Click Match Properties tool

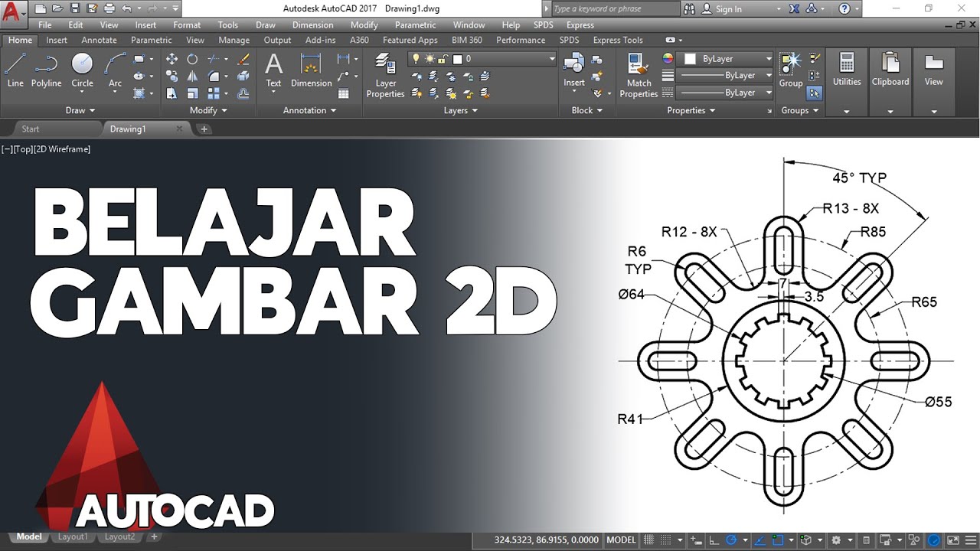[x=639, y=75]
